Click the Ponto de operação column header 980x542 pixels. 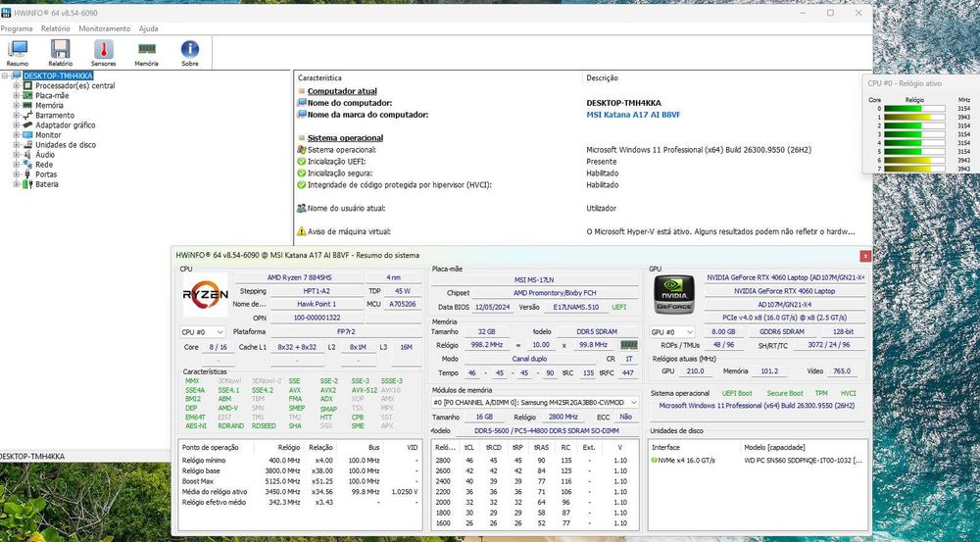[x=210, y=448]
